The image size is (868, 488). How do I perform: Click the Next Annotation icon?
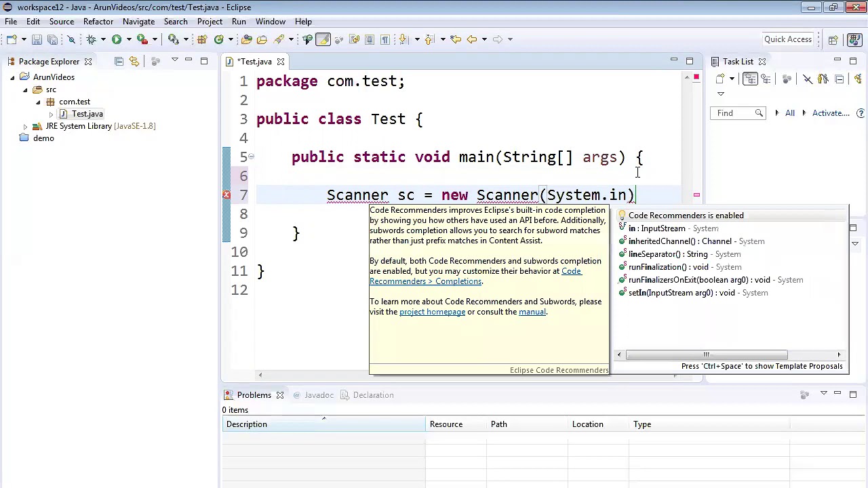(403, 39)
